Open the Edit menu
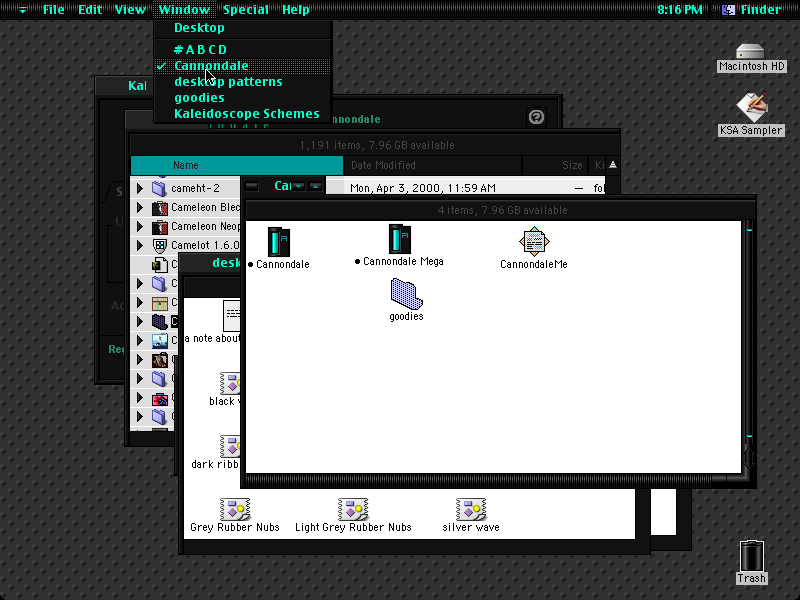 pos(90,10)
